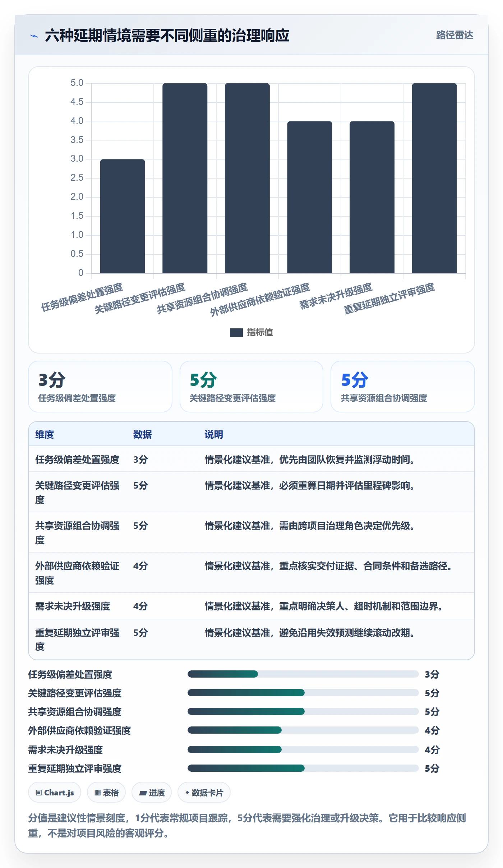503x868 pixels.
Task: Select the 任务级偏差处置强度 table row name
Action: click(77, 460)
